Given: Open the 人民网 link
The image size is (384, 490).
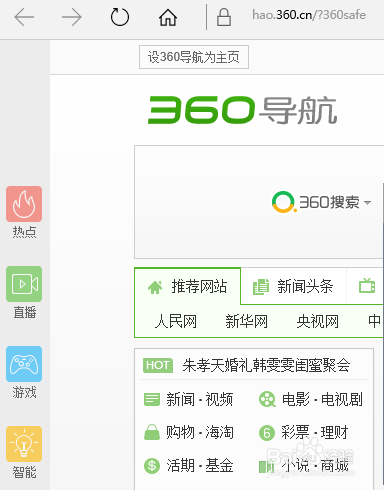Looking at the screenshot, I should (176, 322).
